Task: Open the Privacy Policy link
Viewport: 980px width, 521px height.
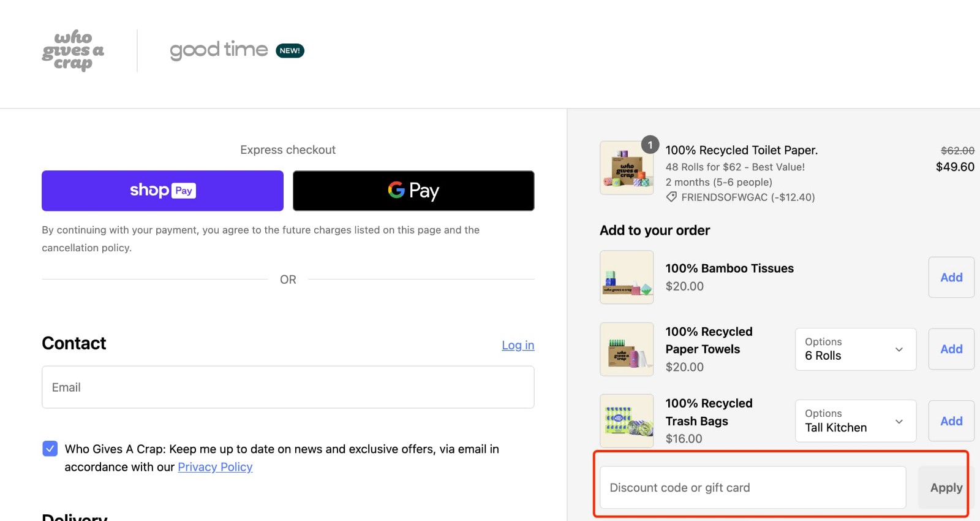Action: point(215,467)
